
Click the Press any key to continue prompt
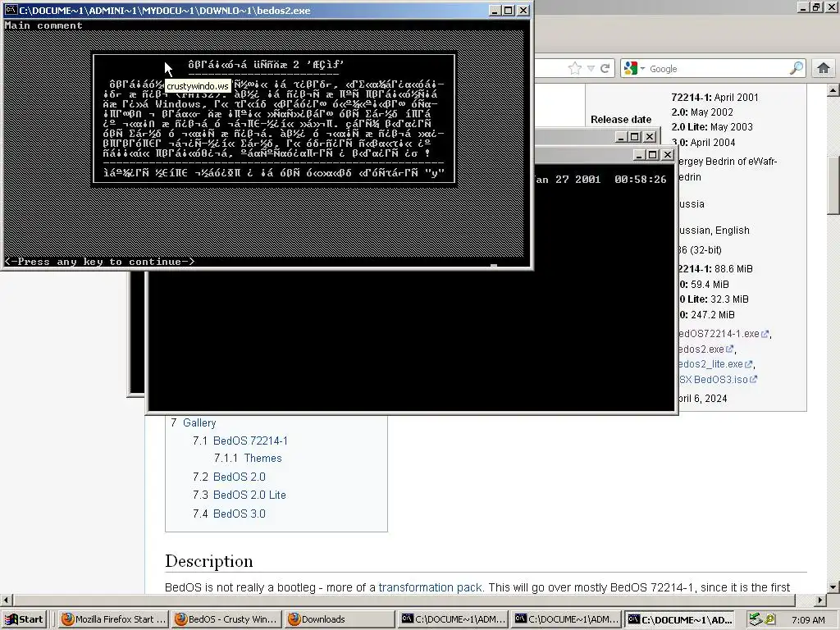click(99, 262)
